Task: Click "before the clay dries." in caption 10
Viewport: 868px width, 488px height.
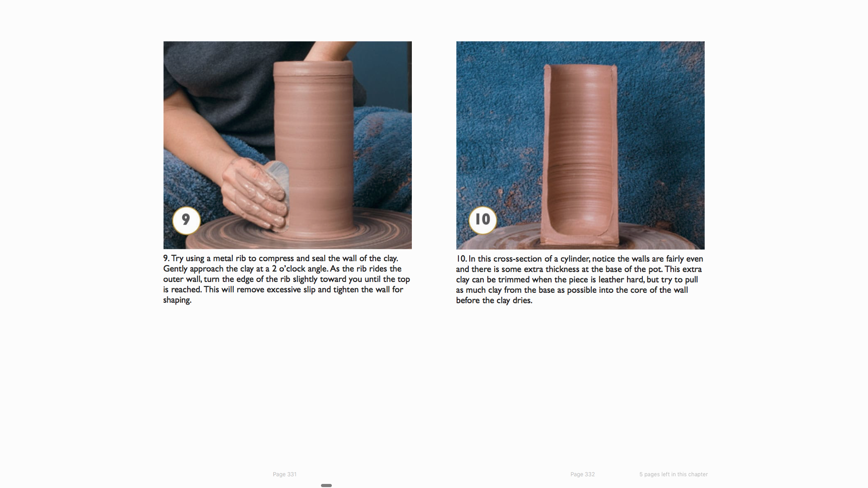Action: (494, 300)
